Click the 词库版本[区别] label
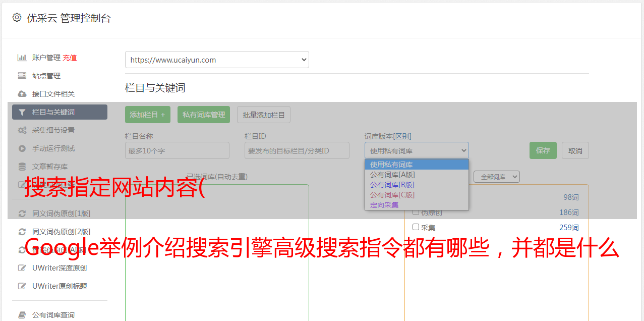 388,136
